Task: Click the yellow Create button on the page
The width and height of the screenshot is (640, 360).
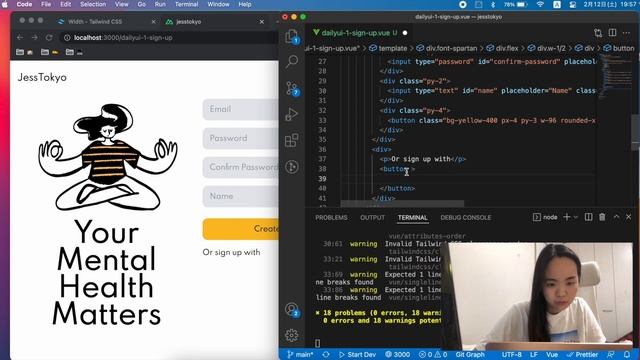Action: [240, 229]
